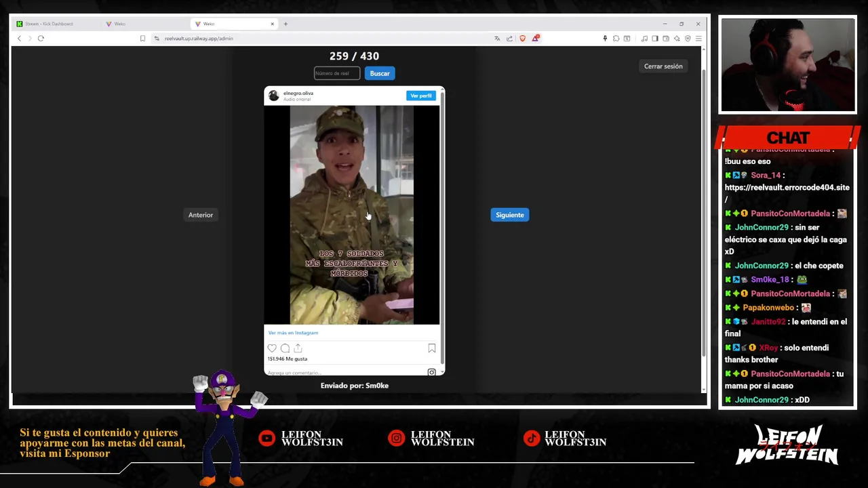Click the pin extension icon
This screenshot has width=868, height=488.
click(605, 39)
